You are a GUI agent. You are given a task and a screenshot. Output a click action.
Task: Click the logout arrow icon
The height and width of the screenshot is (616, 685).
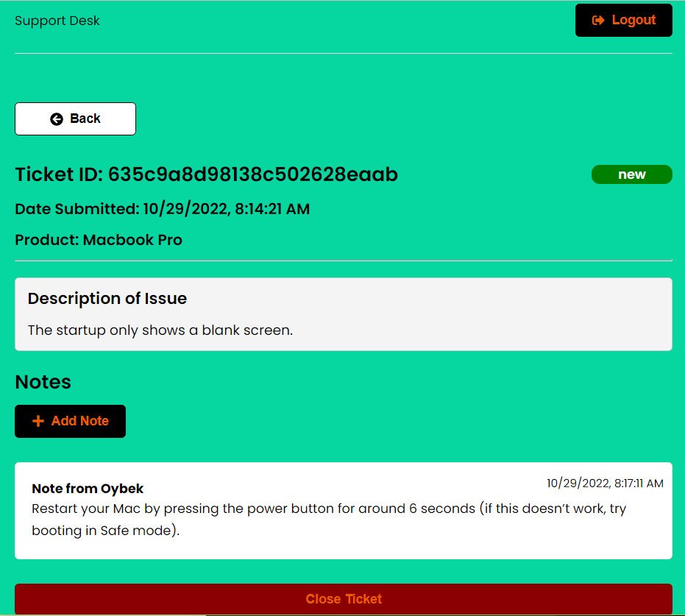[x=597, y=20]
